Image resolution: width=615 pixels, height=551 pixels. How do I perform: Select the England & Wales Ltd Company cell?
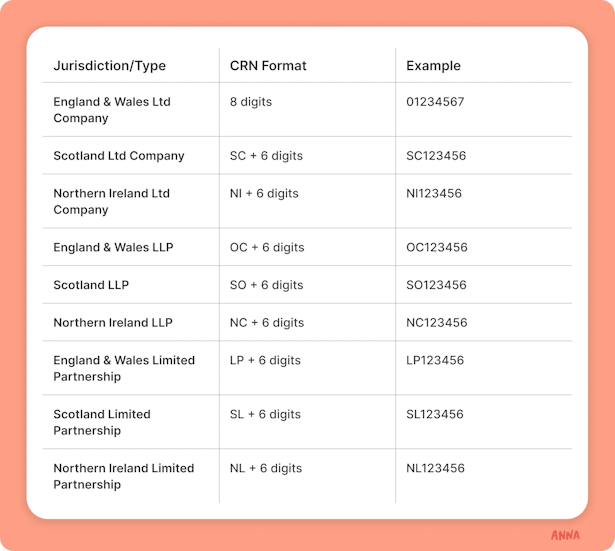click(x=112, y=110)
